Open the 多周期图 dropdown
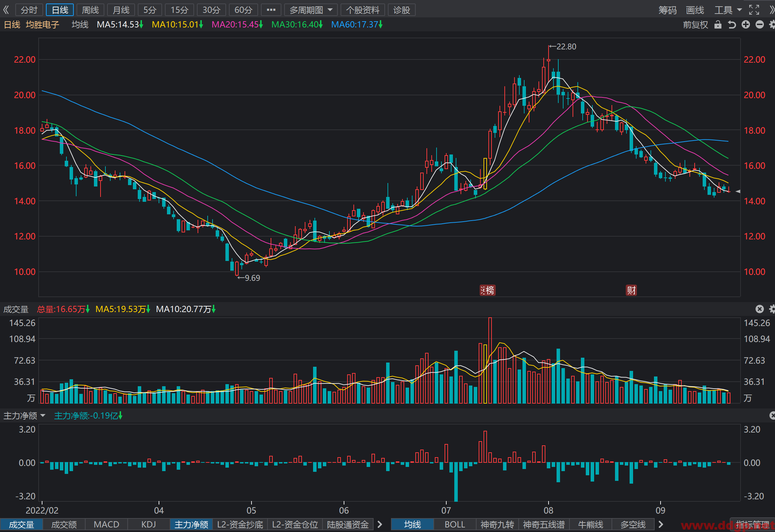Image resolution: width=775 pixels, height=532 pixels. click(311, 10)
